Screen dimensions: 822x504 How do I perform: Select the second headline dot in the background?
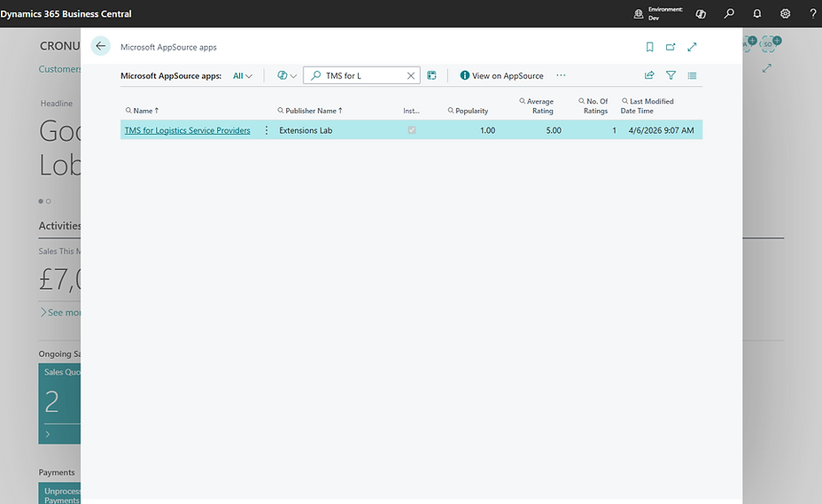(x=48, y=201)
